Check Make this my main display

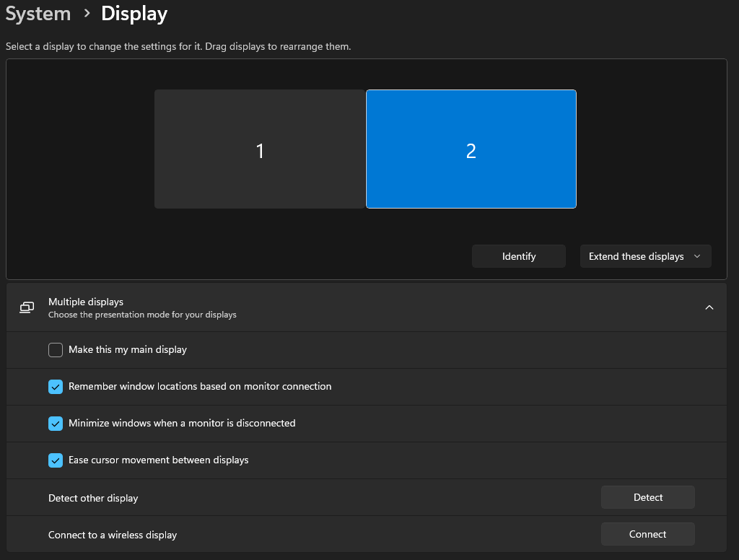(x=56, y=350)
